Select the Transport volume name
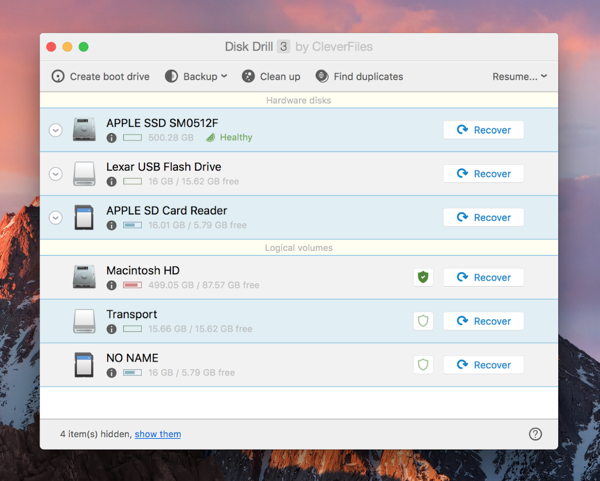 (x=132, y=314)
